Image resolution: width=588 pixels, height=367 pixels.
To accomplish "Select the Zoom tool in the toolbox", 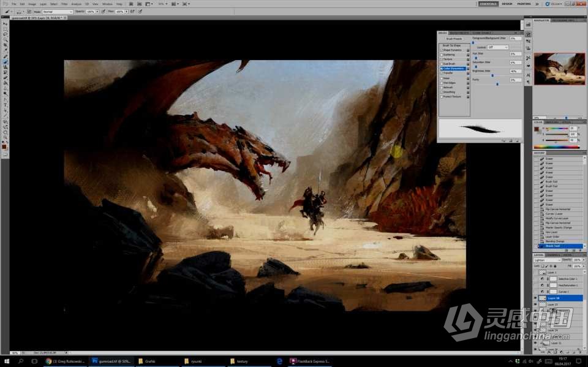I will tap(6, 137).
